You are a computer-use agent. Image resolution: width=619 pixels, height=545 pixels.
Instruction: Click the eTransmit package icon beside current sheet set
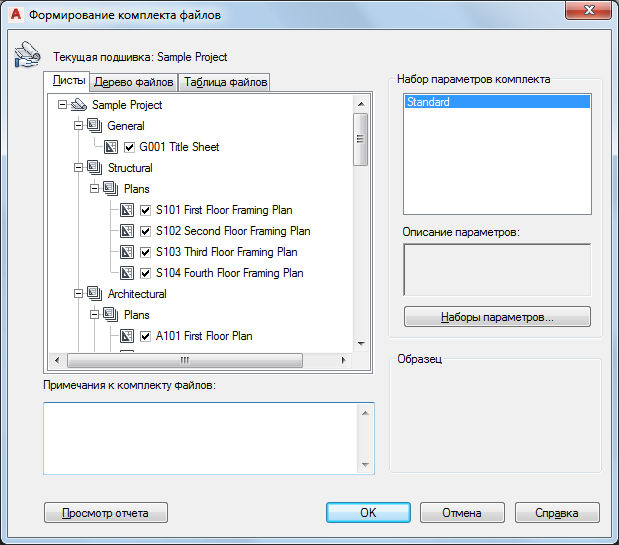tap(27, 54)
